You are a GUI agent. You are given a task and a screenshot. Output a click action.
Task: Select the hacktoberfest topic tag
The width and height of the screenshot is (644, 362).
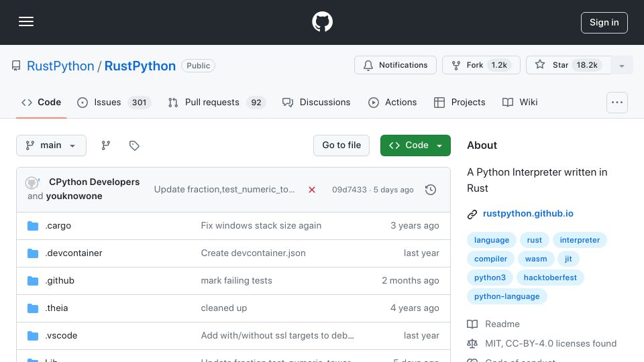coord(550,278)
